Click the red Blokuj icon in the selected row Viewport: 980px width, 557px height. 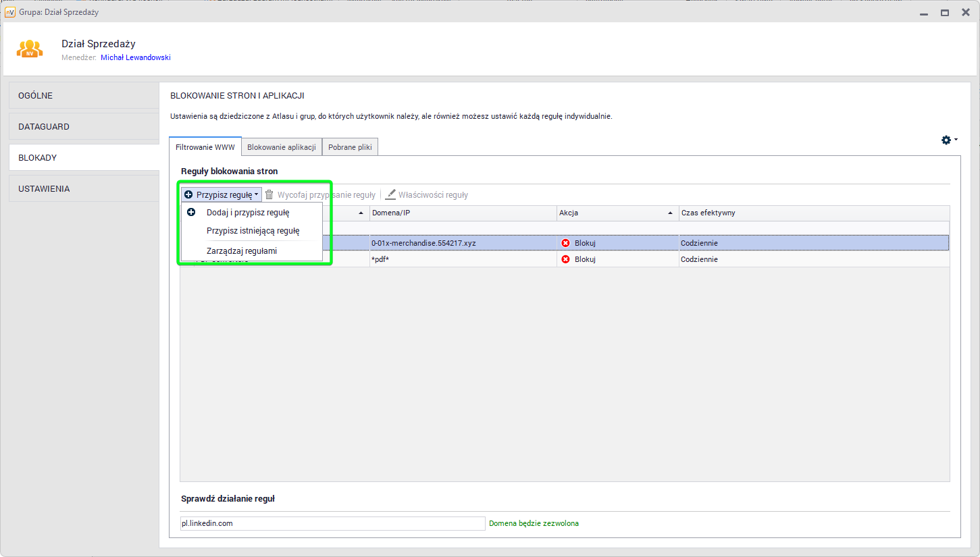pyautogui.click(x=565, y=243)
